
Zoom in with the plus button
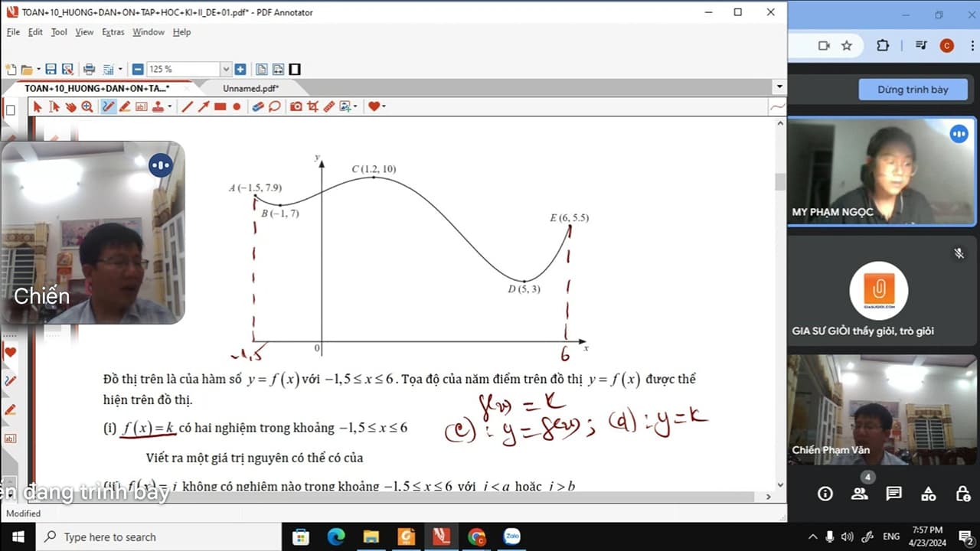[x=240, y=69]
